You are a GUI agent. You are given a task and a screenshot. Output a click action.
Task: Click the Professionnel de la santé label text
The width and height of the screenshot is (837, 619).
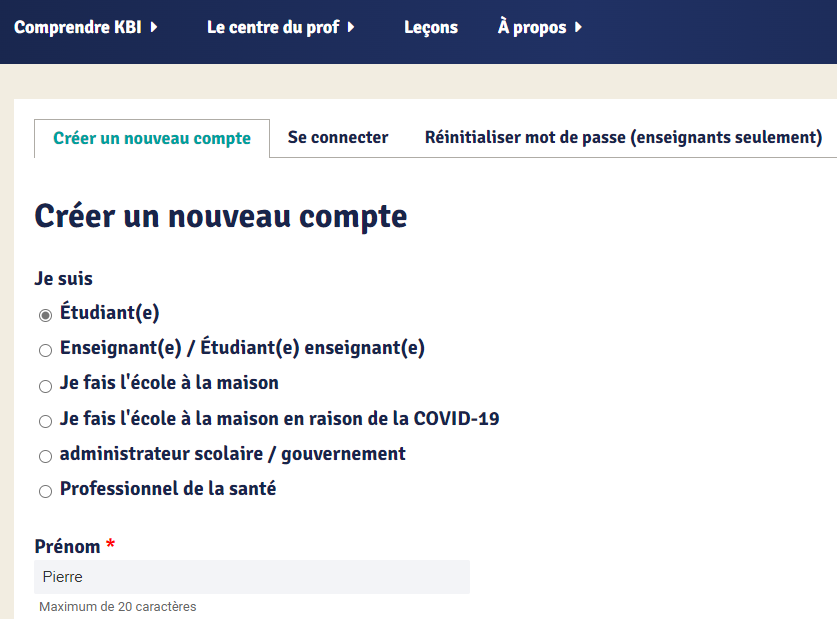coord(168,489)
